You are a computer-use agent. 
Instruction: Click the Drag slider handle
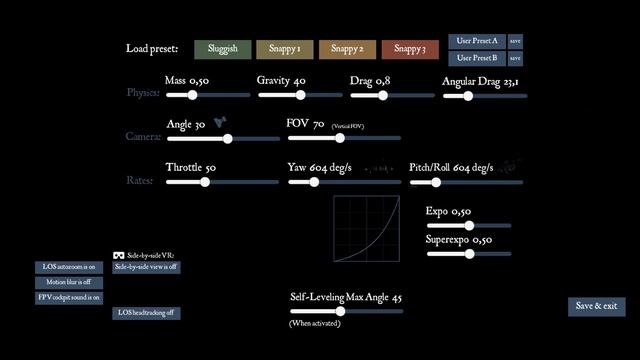383,96
